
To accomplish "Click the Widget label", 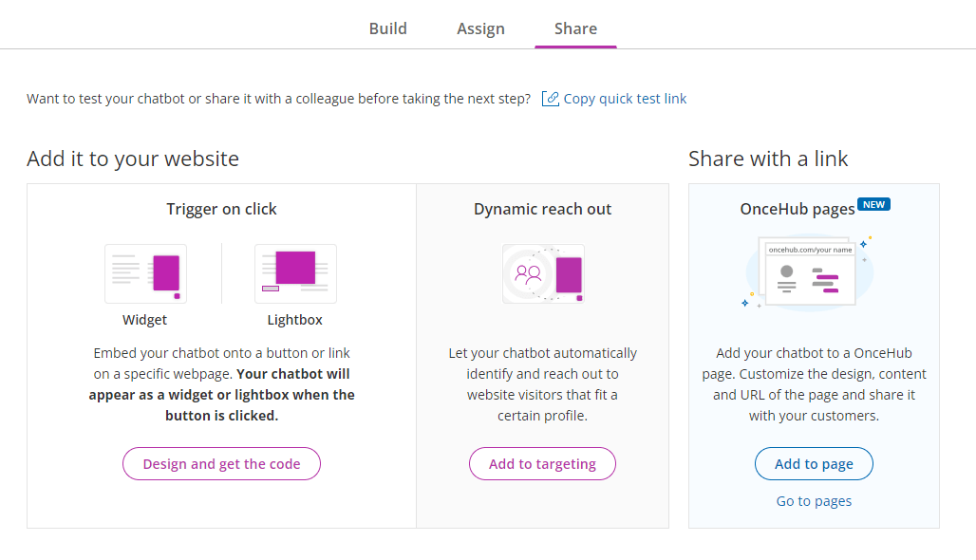I will point(144,320).
